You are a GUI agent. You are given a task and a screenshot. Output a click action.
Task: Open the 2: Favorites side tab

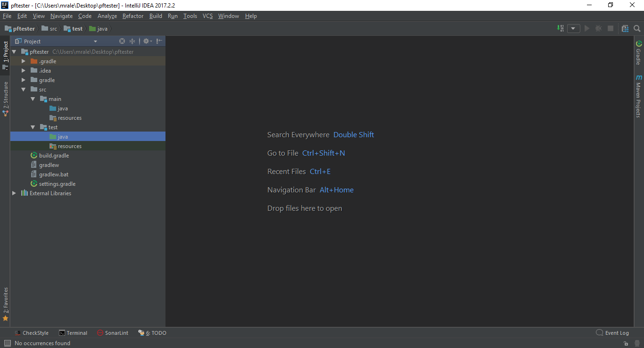click(x=5, y=304)
